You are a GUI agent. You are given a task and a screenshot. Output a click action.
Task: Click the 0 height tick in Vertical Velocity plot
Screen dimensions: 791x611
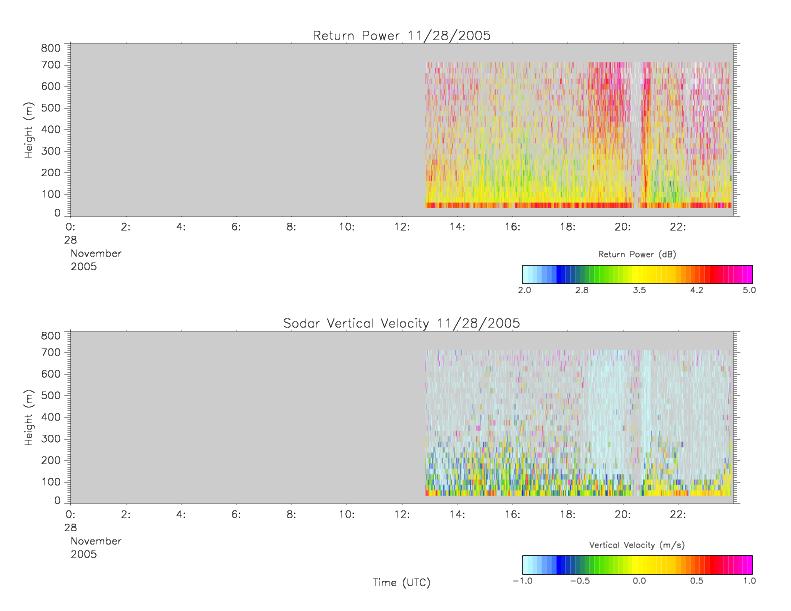58,501
